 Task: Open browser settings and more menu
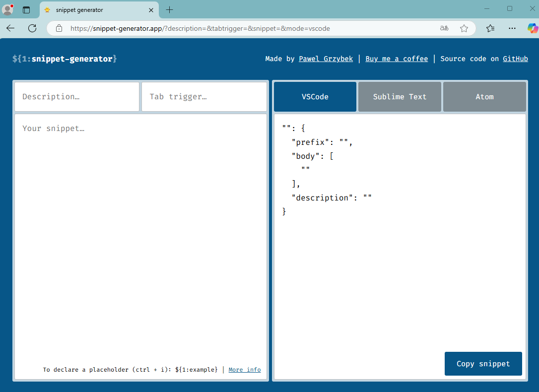coord(512,28)
